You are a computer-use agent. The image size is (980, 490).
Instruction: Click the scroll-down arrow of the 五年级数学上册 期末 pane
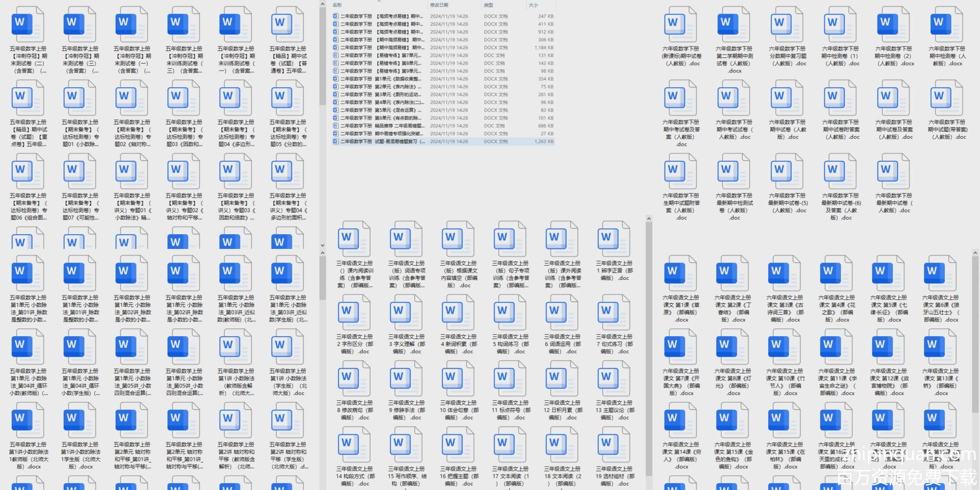click(322, 245)
